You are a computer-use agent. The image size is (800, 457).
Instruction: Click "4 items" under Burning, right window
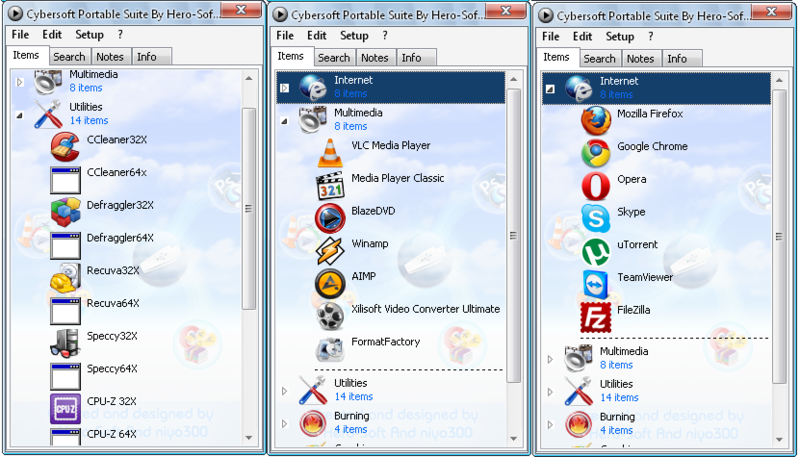[x=616, y=430]
